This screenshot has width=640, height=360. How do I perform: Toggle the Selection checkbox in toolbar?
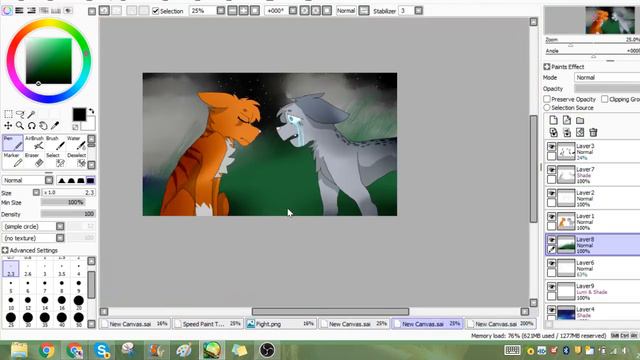[156, 11]
